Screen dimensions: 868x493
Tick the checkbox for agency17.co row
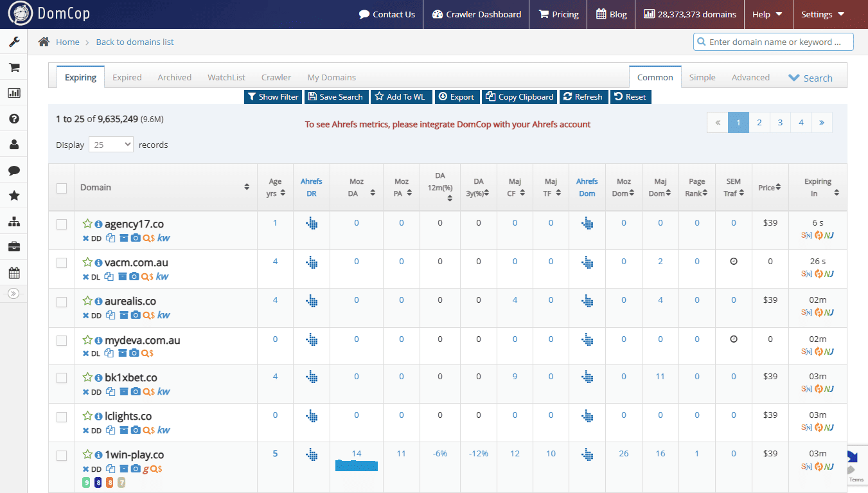[x=62, y=224]
